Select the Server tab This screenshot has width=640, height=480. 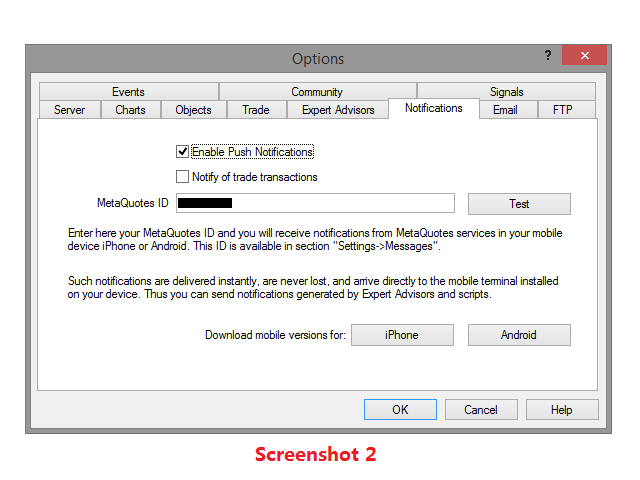[x=70, y=110]
